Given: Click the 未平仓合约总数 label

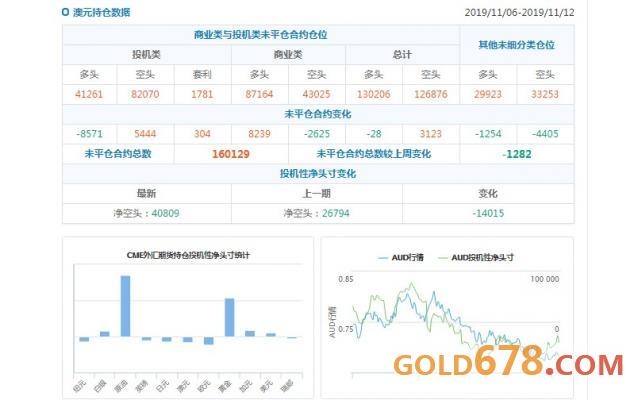Looking at the screenshot, I should 118,154.
